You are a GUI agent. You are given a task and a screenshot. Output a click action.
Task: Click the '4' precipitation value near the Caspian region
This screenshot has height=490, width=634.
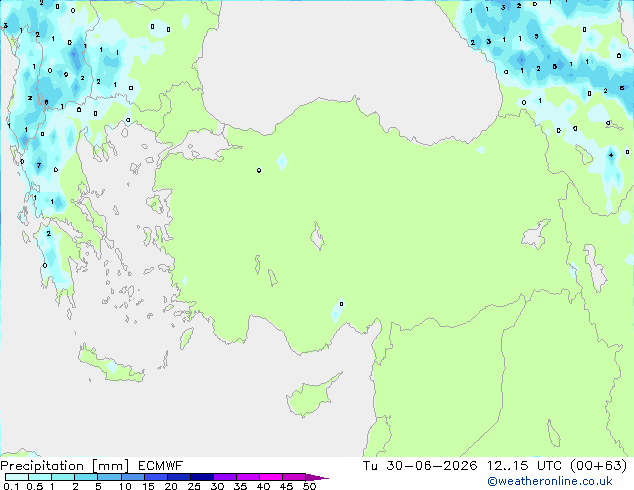611,155
